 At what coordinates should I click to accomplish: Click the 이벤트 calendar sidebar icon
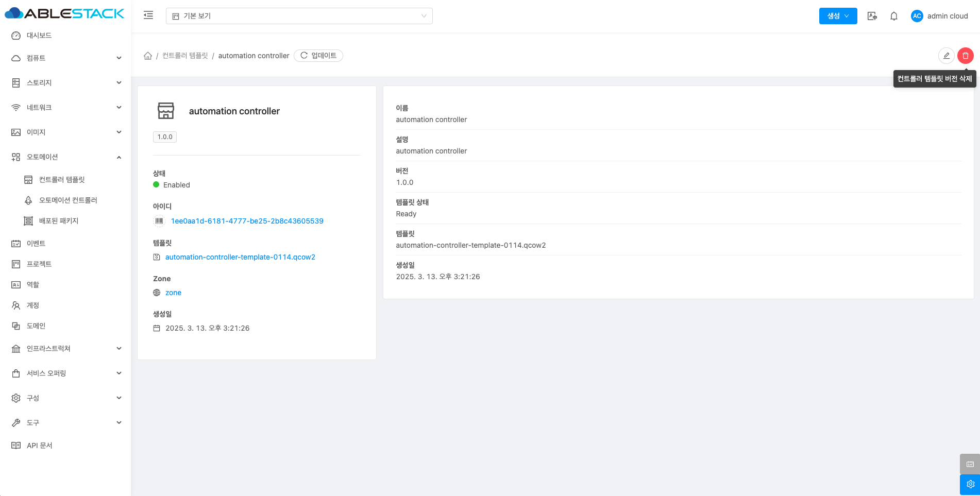(16, 244)
